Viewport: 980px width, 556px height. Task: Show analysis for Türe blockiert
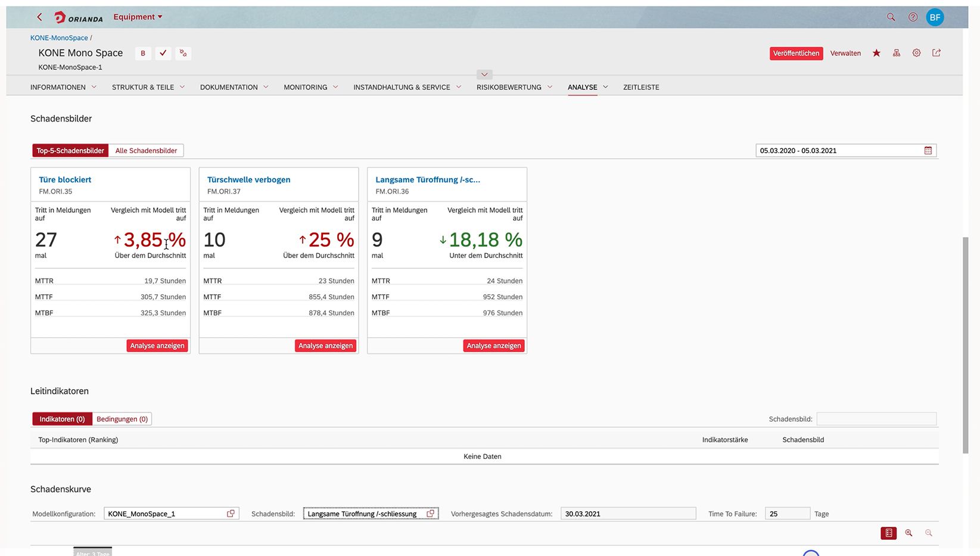pyautogui.click(x=157, y=346)
